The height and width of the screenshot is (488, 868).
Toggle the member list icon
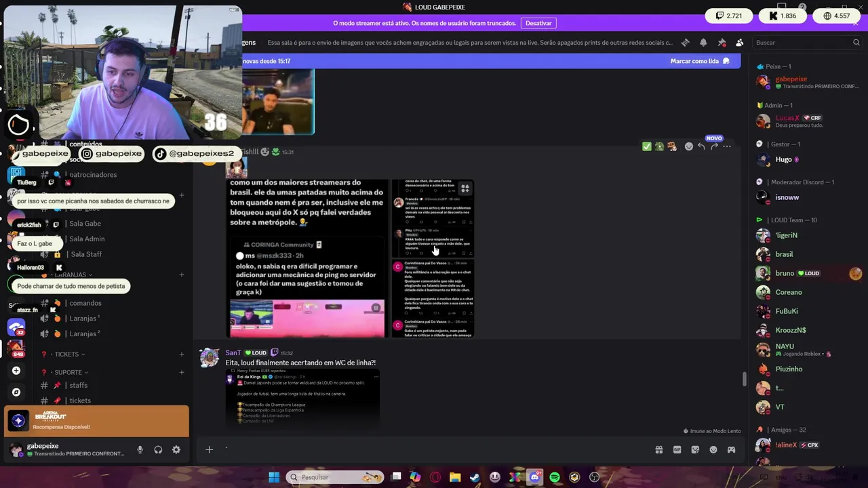[x=740, y=42]
